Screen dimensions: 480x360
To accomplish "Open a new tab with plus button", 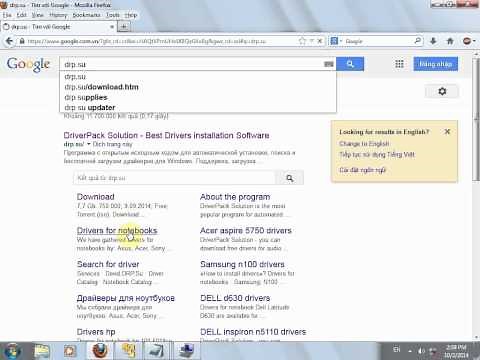I will tap(124, 27).
